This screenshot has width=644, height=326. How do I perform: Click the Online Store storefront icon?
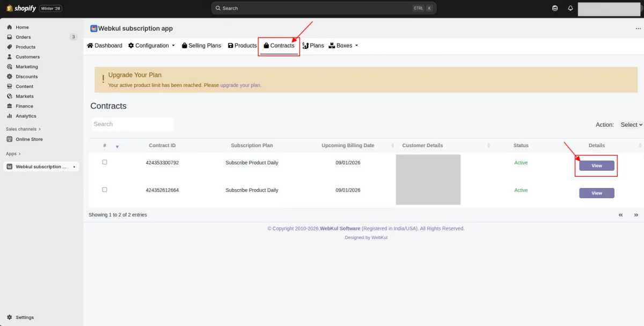pos(10,139)
